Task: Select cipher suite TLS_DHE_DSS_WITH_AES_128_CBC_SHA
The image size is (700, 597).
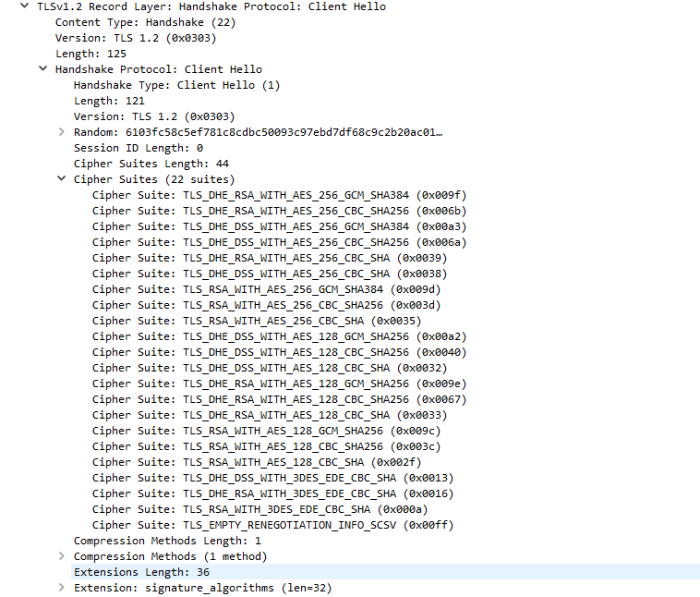Action: point(263,368)
